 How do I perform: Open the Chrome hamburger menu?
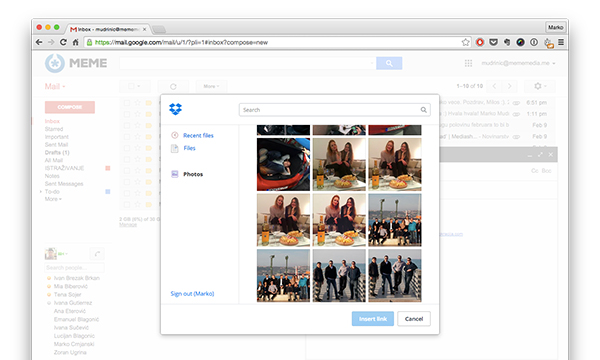click(561, 42)
